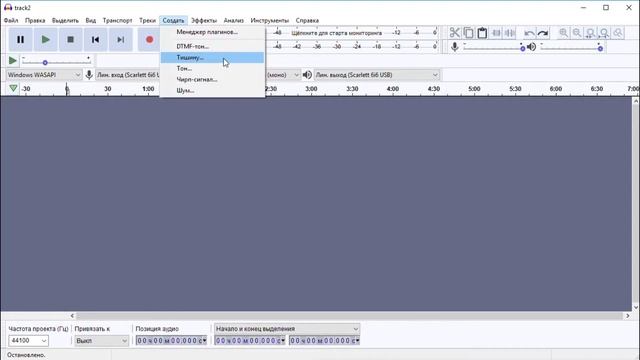Open the Scarlett 6i6 USB output dropdown
Image resolution: width=640 pixels, height=360 pixels.
click(x=377, y=75)
